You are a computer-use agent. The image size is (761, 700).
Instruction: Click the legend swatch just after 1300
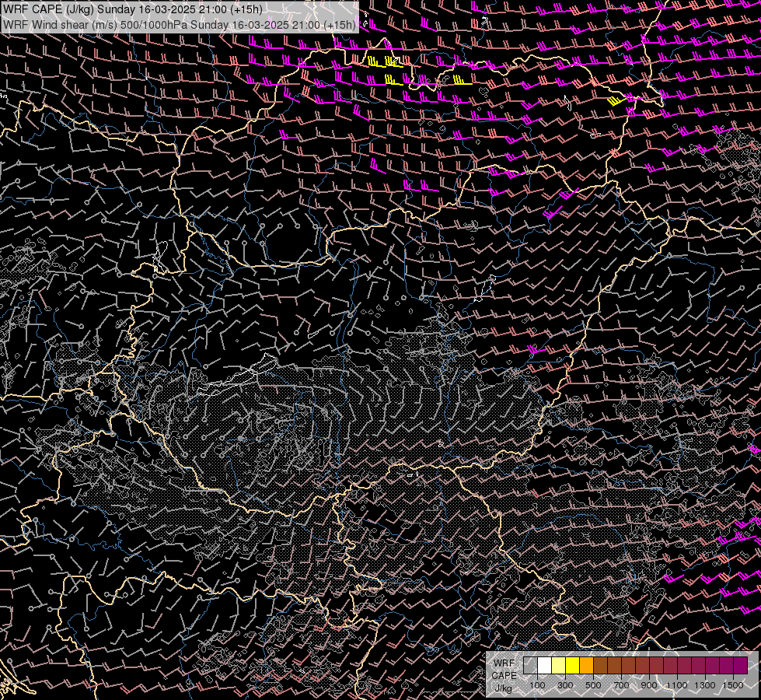click(x=713, y=666)
